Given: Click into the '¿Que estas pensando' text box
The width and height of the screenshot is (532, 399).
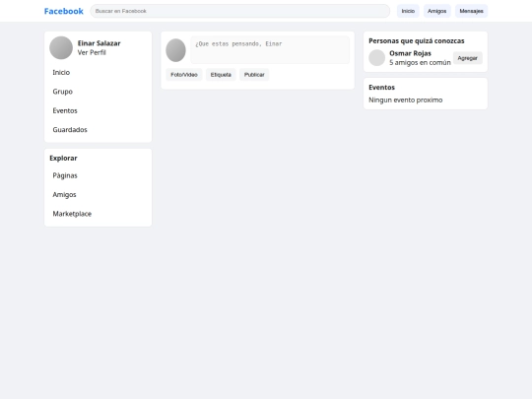Looking at the screenshot, I should [270, 50].
